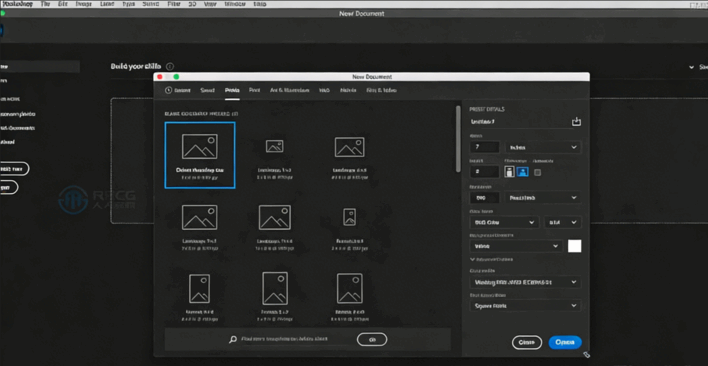Select the small Portrait 2 x 3 preset

click(349, 227)
